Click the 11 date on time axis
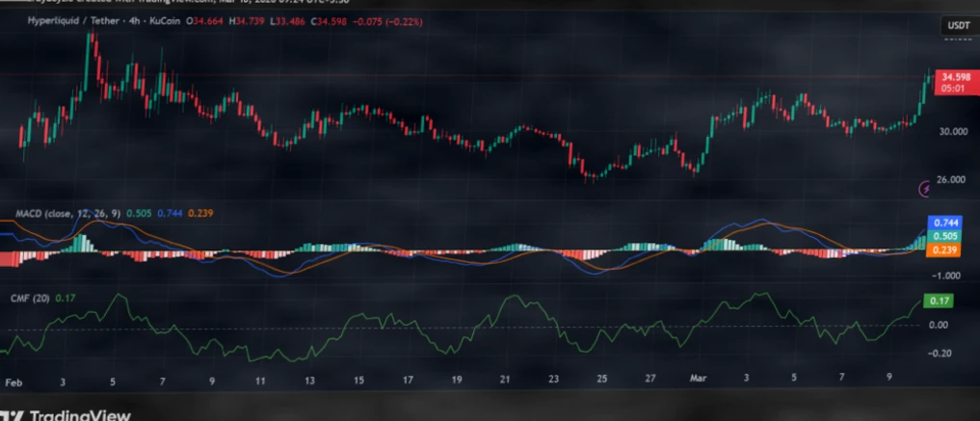980x421 pixels. [x=260, y=380]
